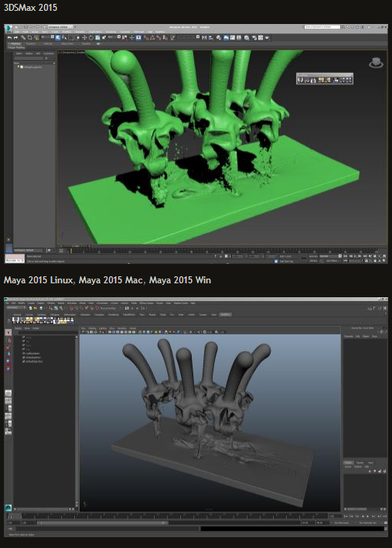Switch to the Anim layer tab in Maya

pyautogui.click(x=370, y=462)
